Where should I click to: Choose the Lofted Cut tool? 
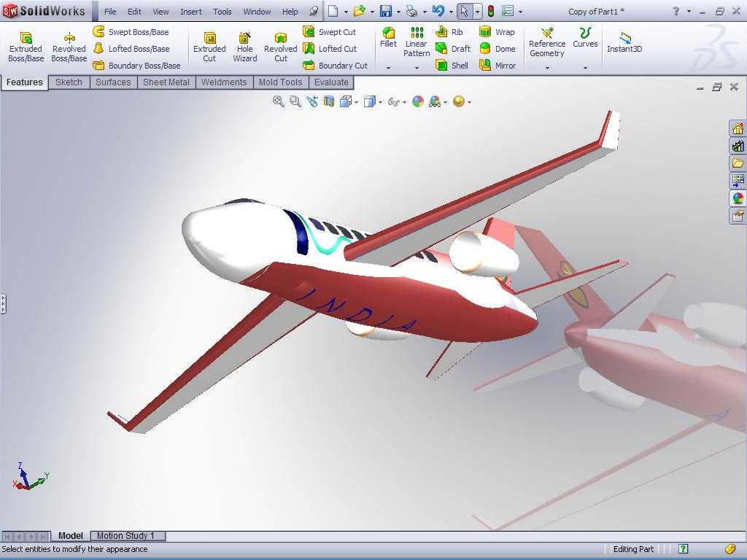point(330,49)
